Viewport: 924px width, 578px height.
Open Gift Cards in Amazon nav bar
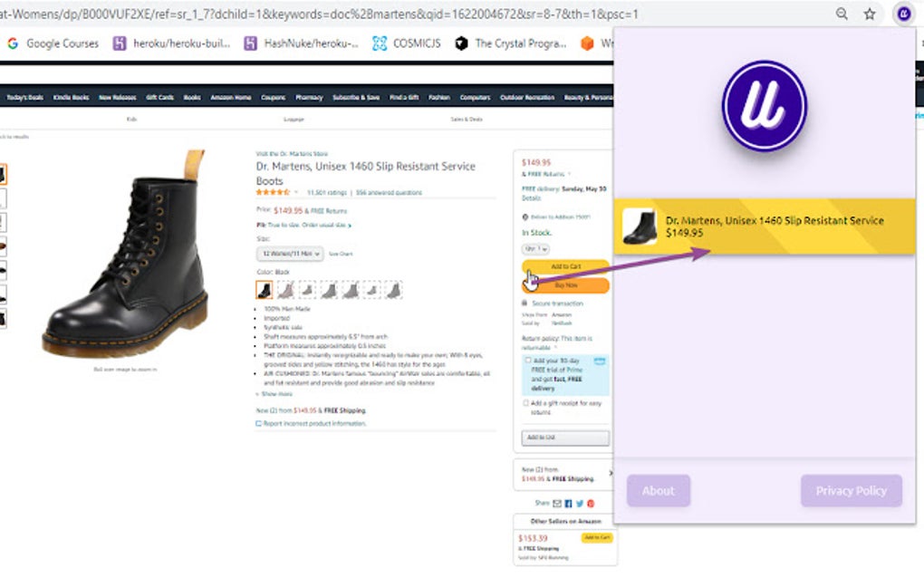click(x=159, y=97)
